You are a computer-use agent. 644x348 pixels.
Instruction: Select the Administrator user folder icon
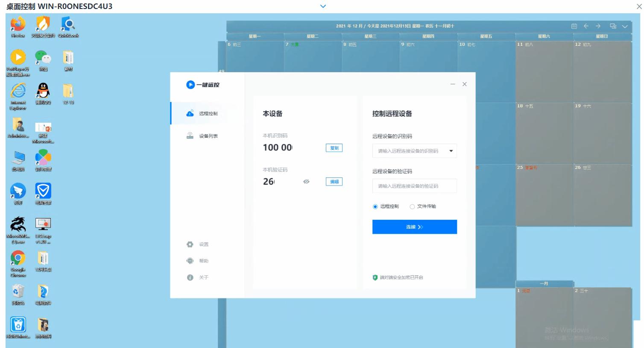click(18, 127)
